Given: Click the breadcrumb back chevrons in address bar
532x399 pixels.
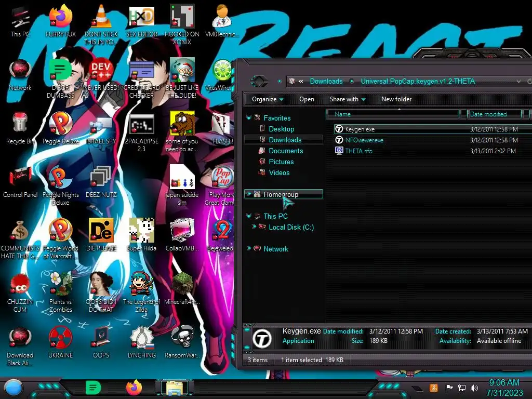Looking at the screenshot, I should point(301,81).
